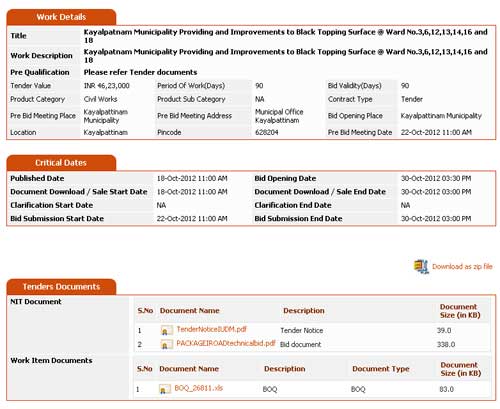The image size is (500, 409).
Task: Open the Download as zip file link
Action: click(462, 266)
